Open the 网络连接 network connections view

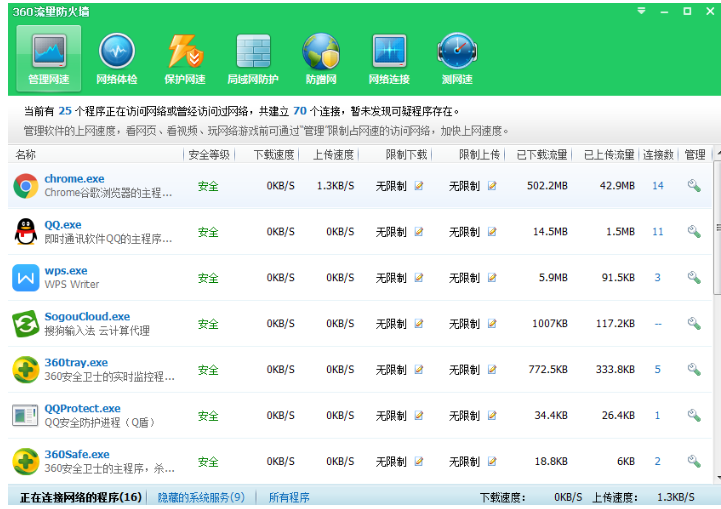click(389, 58)
